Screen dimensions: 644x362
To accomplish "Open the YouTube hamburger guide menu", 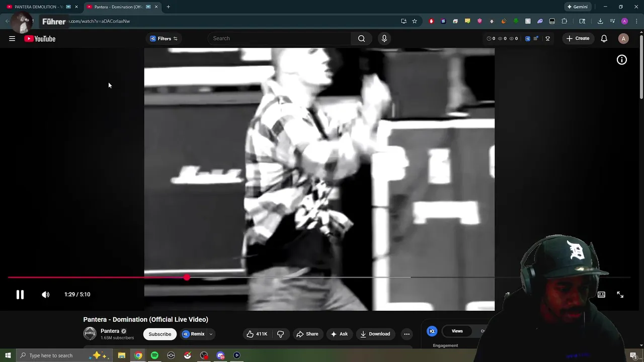I will coord(12,39).
